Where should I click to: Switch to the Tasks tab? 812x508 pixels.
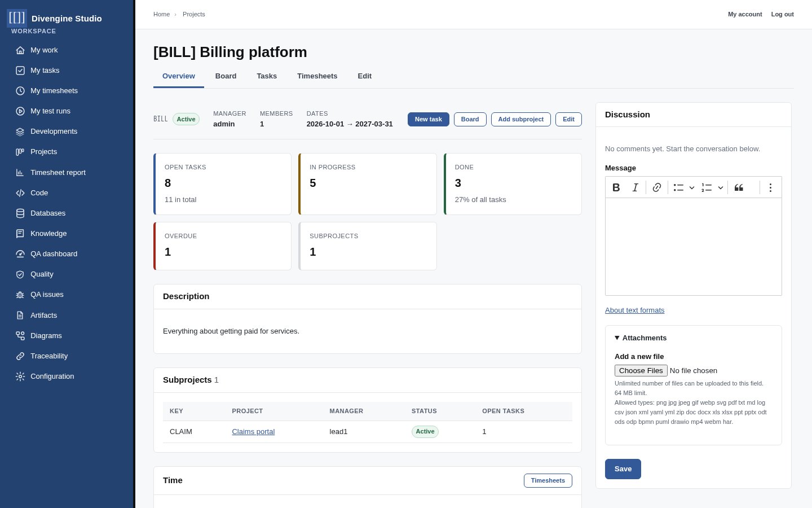(x=267, y=76)
